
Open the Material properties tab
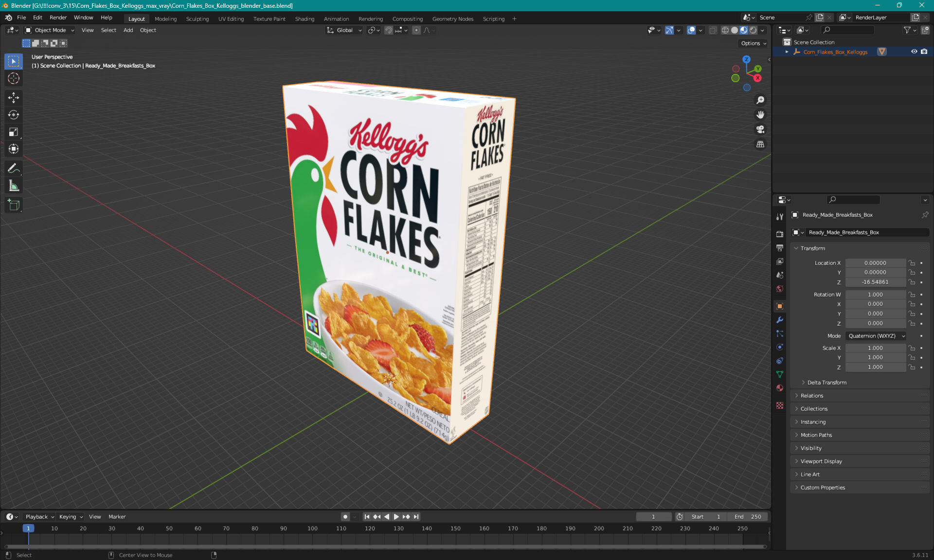click(780, 388)
